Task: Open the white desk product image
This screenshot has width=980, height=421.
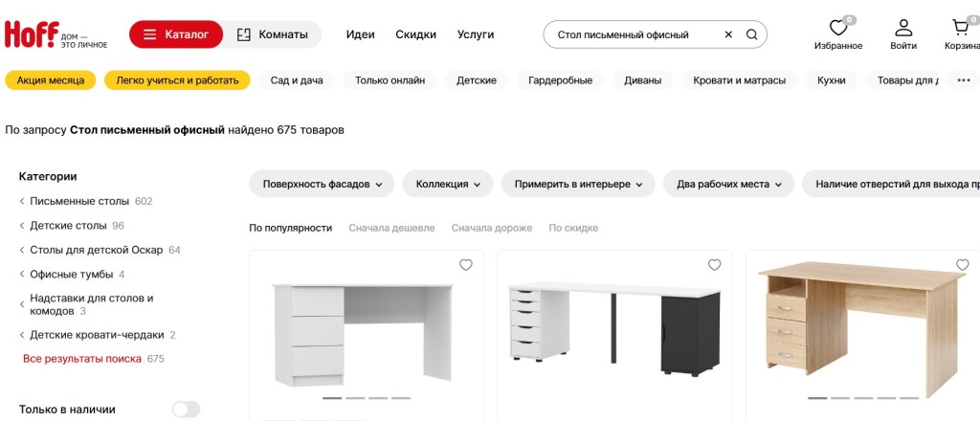Action: point(363,334)
